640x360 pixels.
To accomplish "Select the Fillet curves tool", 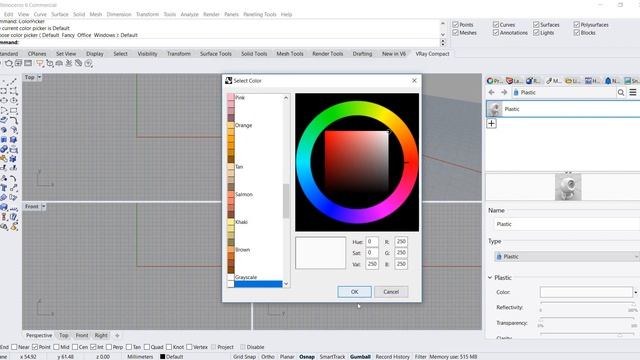I will point(13,120).
